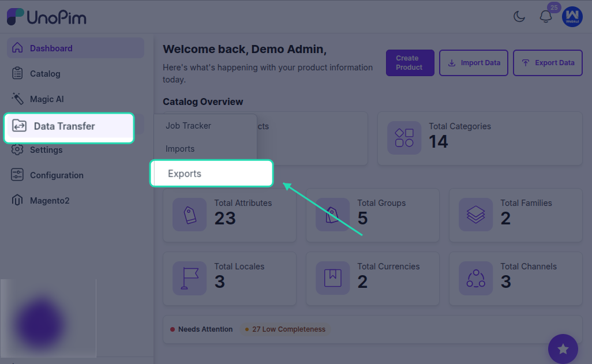
Task: Click the Settings gear icon
Action: coord(17,149)
